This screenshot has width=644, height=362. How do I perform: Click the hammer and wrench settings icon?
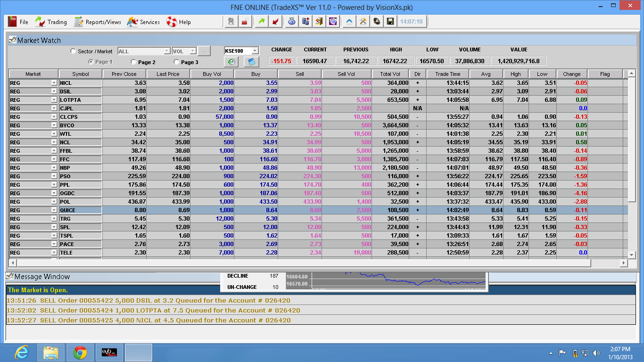tap(363, 21)
